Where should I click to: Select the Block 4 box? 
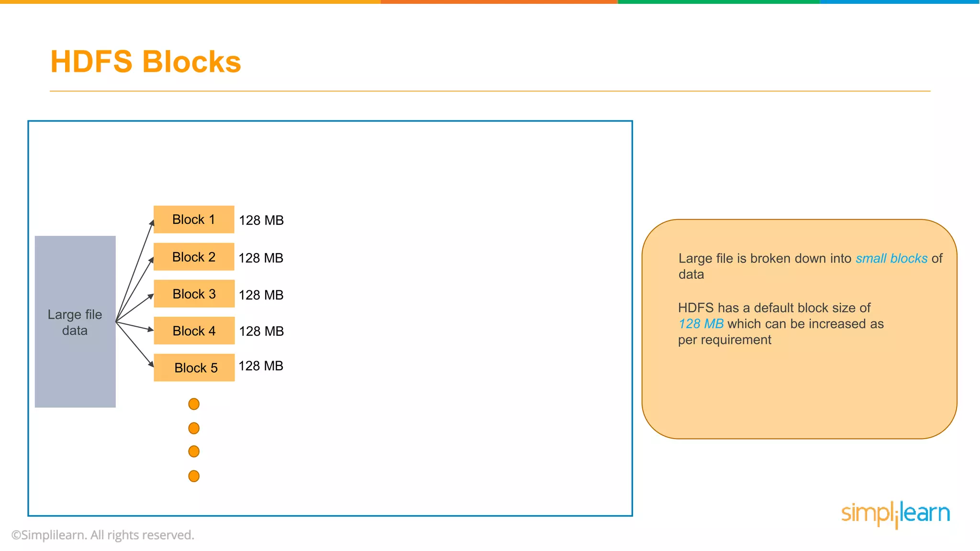coord(194,331)
